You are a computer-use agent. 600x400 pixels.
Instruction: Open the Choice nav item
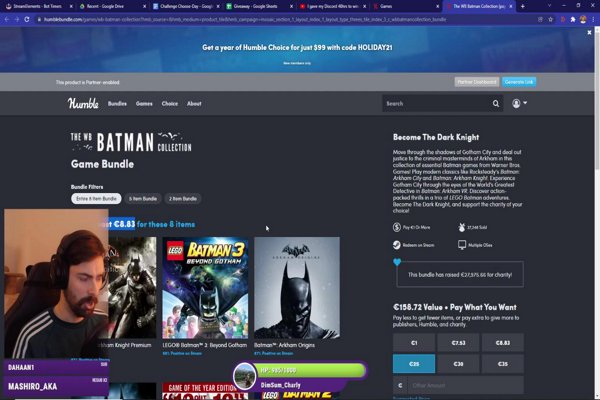point(170,103)
